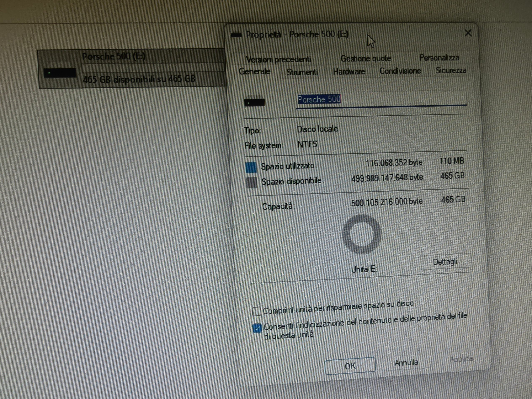Switch to the Gestione quote tab
Image resolution: width=532 pixels, height=399 pixels.
366,58
